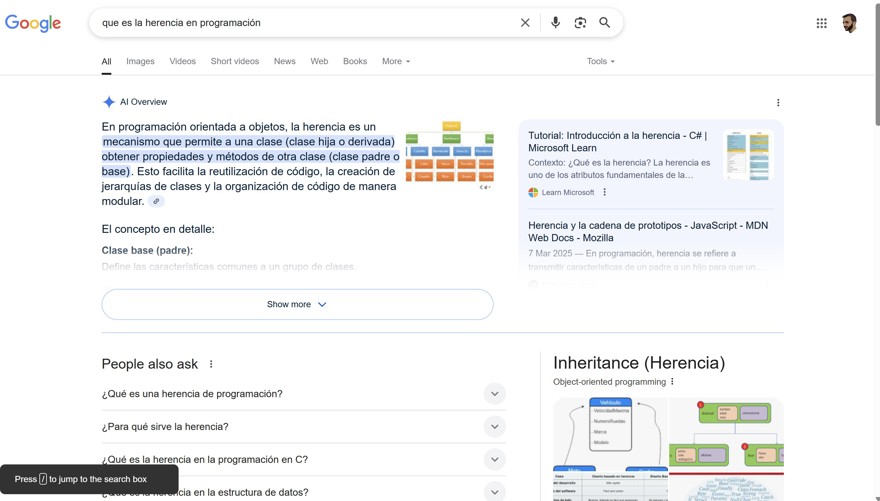
Task: Clear the search box with X icon
Action: 525,23
